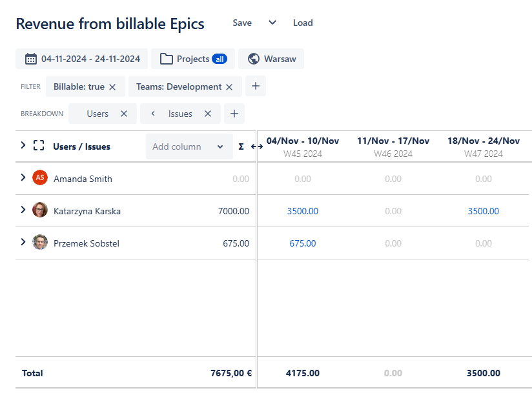Add a new filter with plus
532x404 pixels.
click(256, 86)
